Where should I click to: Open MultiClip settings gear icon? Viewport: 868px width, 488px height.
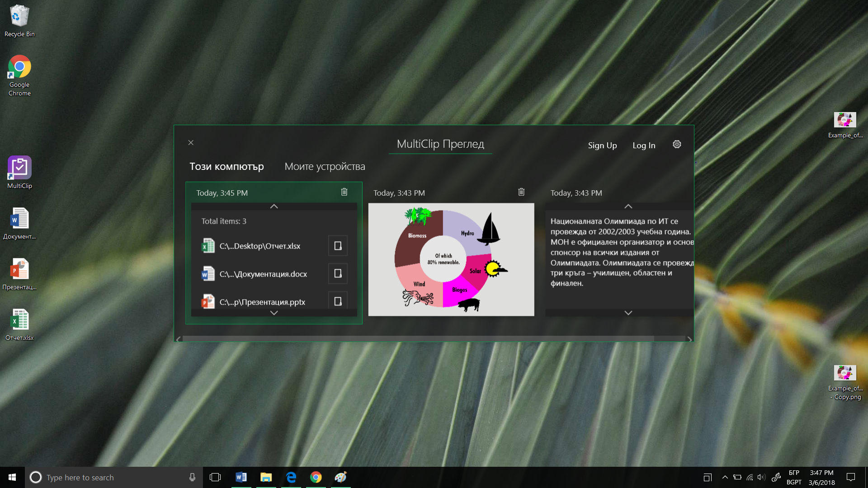pos(677,145)
